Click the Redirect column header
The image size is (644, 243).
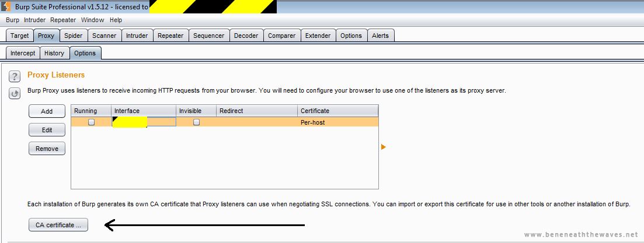pyautogui.click(x=257, y=111)
